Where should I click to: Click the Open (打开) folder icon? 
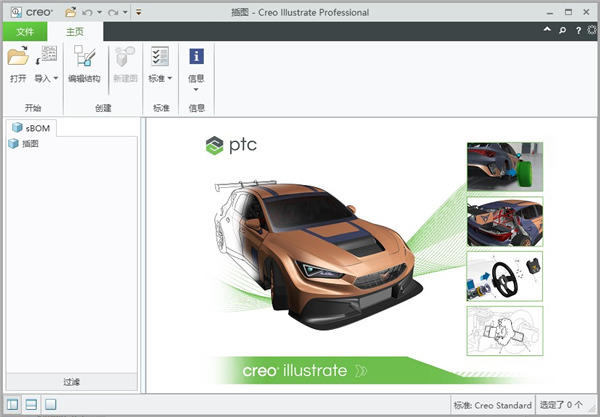coord(17,57)
